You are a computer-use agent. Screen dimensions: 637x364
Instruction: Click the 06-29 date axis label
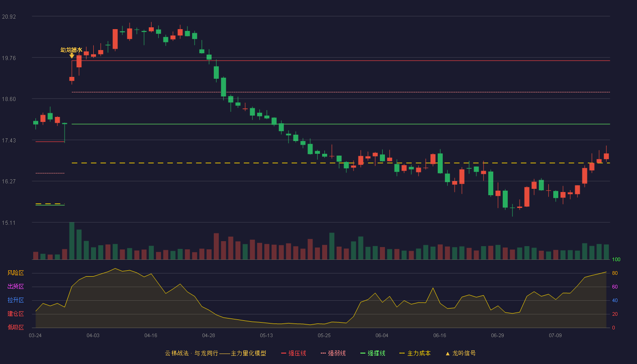[x=498, y=335]
